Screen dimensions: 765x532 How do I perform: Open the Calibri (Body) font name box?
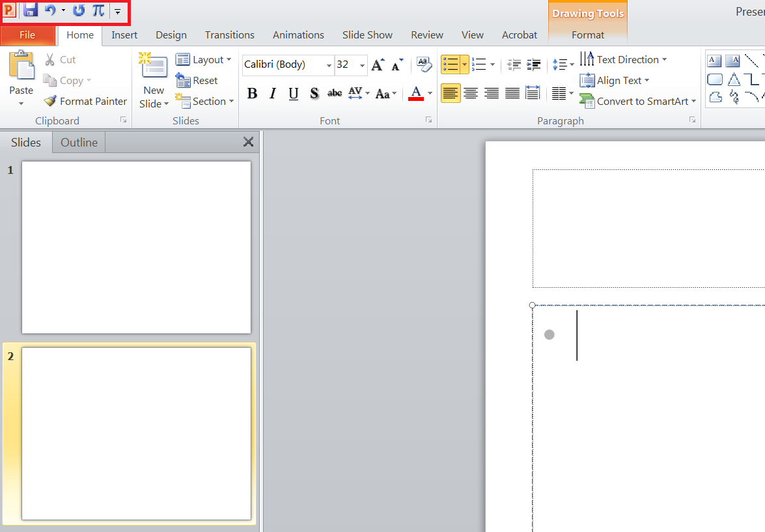[x=288, y=65]
